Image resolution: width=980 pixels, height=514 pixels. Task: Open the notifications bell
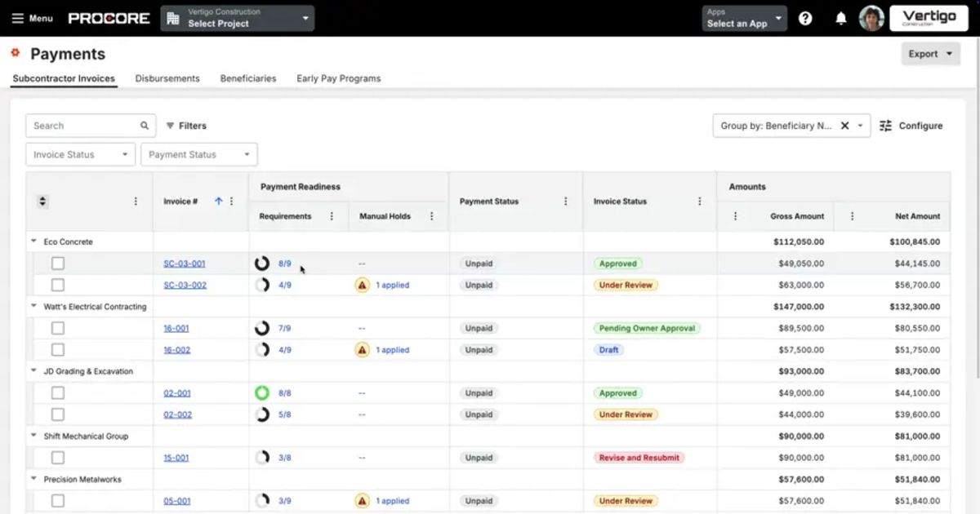point(841,18)
